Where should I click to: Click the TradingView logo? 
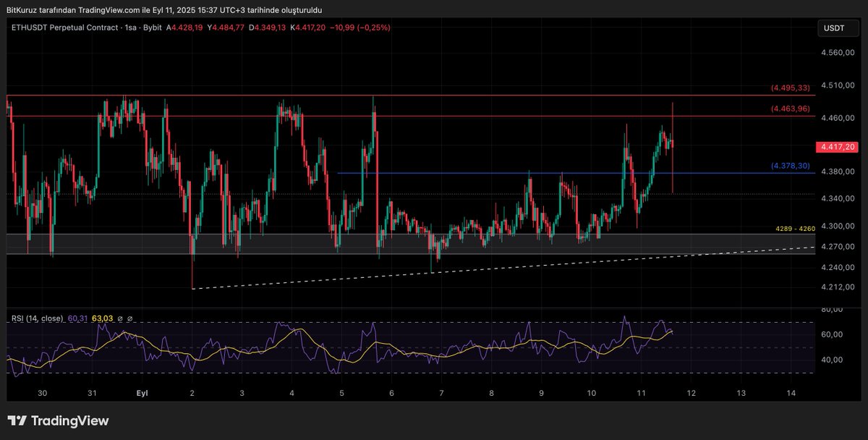(58, 420)
